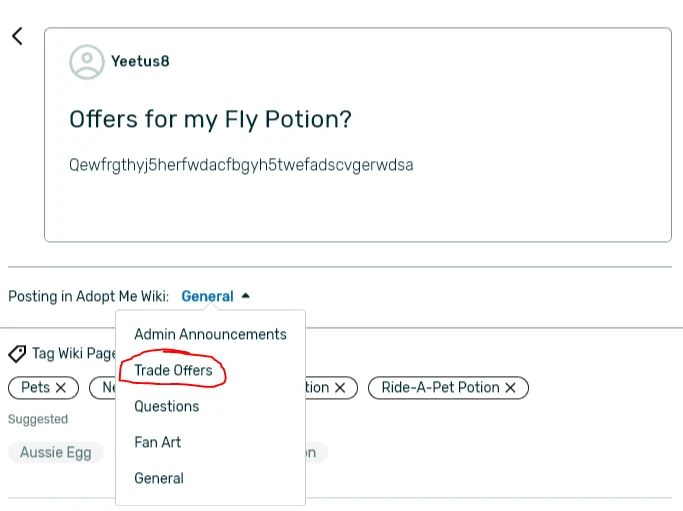Open the Yeetus8 username link
This screenshot has width=683, height=511.
coord(140,62)
